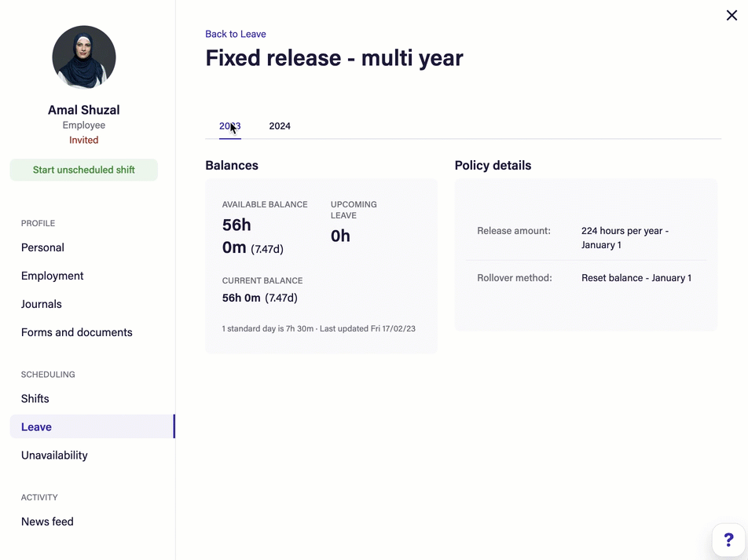
Task: Switch to the 2023 tab
Action: [x=229, y=126]
